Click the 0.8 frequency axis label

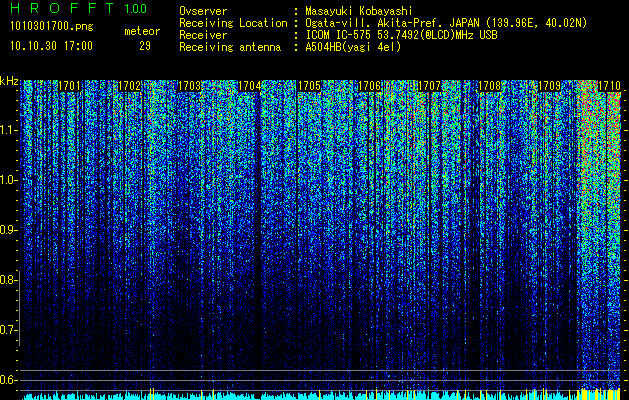[x=8, y=280]
